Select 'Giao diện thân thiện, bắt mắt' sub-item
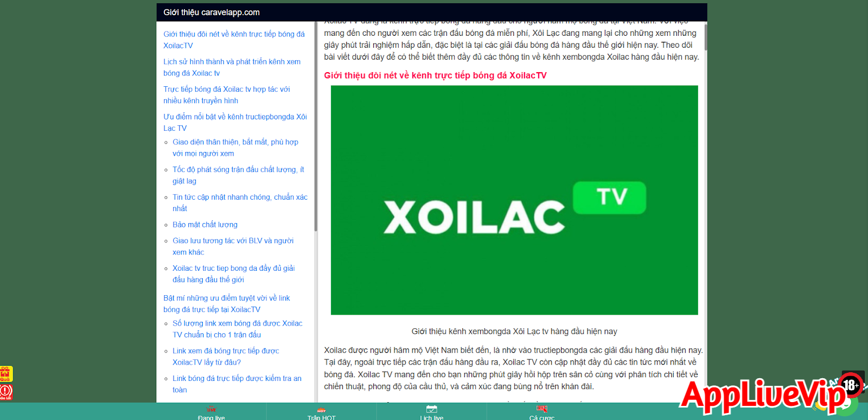This screenshot has height=420, width=868. [x=235, y=148]
